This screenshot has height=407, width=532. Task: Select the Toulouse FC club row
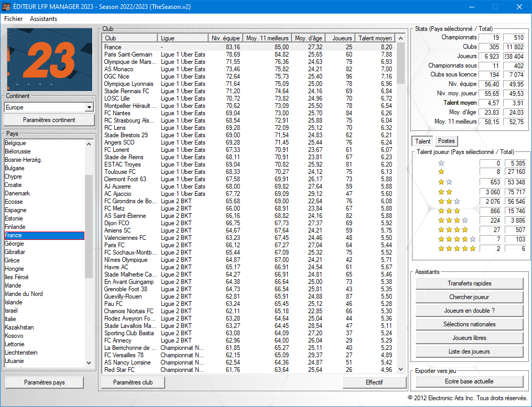tap(249, 172)
